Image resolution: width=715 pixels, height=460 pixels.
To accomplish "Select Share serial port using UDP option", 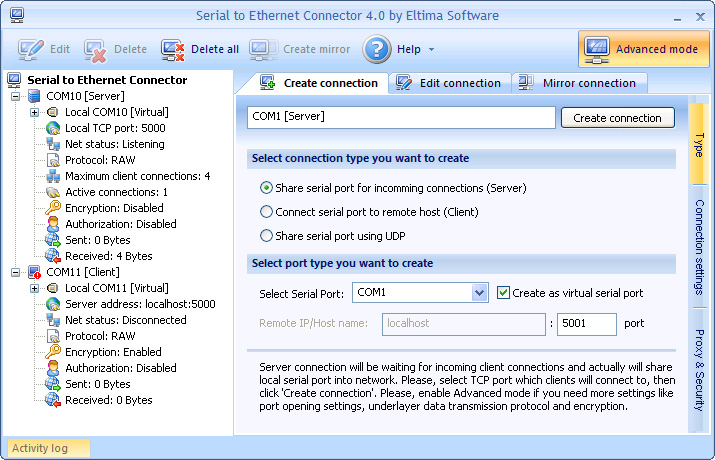I will coord(266,236).
